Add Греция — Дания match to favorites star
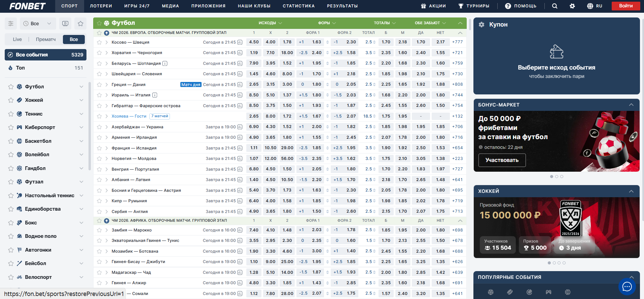This screenshot has width=644, height=299. [x=99, y=85]
